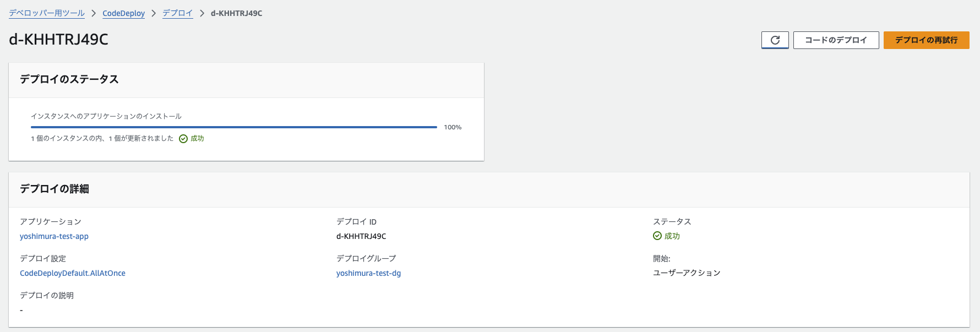Click first breadcrumb chevron separator

coord(94,13)
